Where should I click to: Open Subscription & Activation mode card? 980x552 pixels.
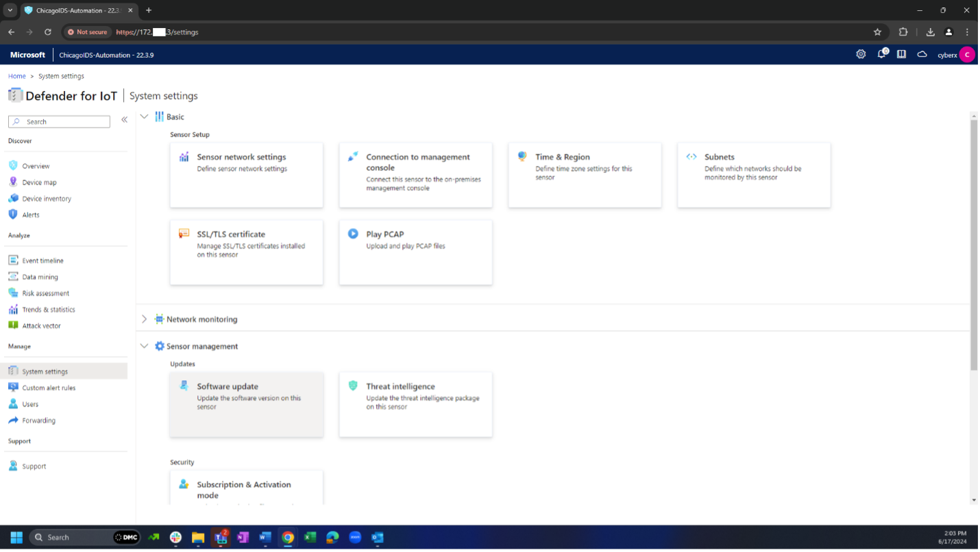(247, 488)
